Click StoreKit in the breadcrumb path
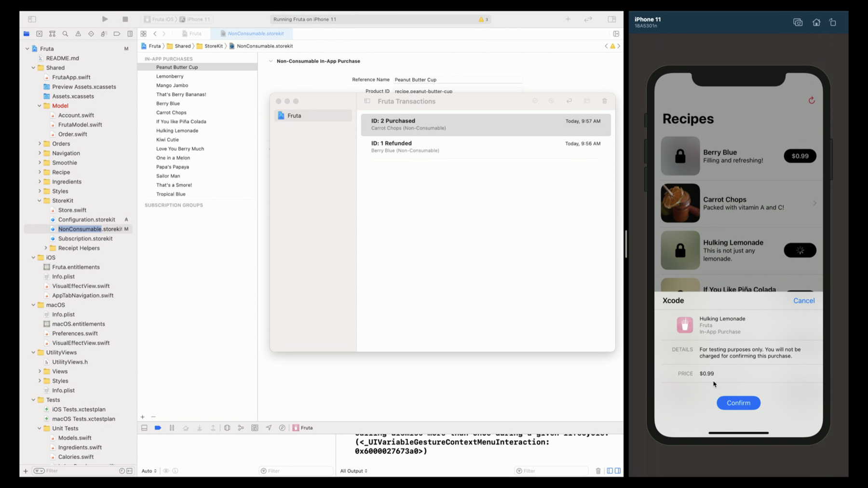The width and height of the screenshot is (868, 488). point(210,46)
